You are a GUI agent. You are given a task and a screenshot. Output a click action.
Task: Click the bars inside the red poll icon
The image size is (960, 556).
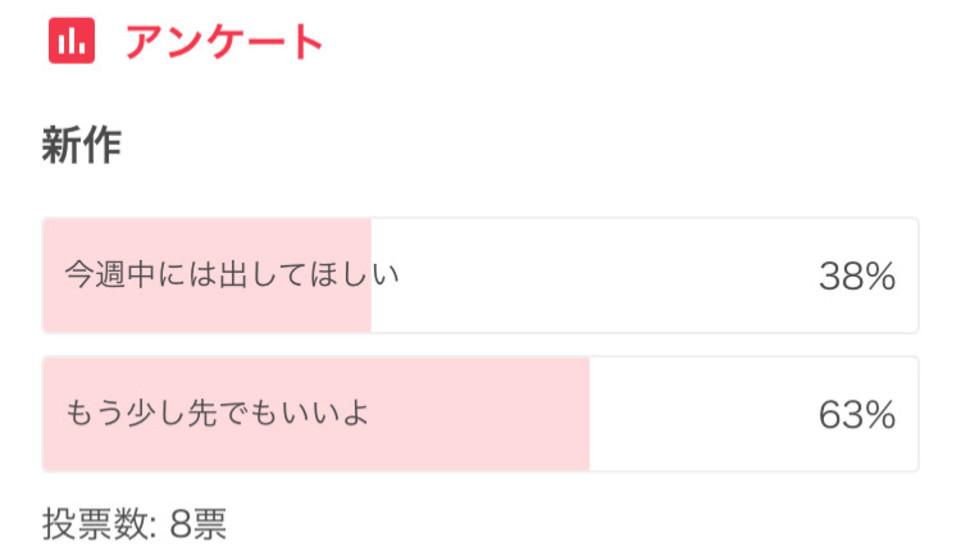[72, 41]
